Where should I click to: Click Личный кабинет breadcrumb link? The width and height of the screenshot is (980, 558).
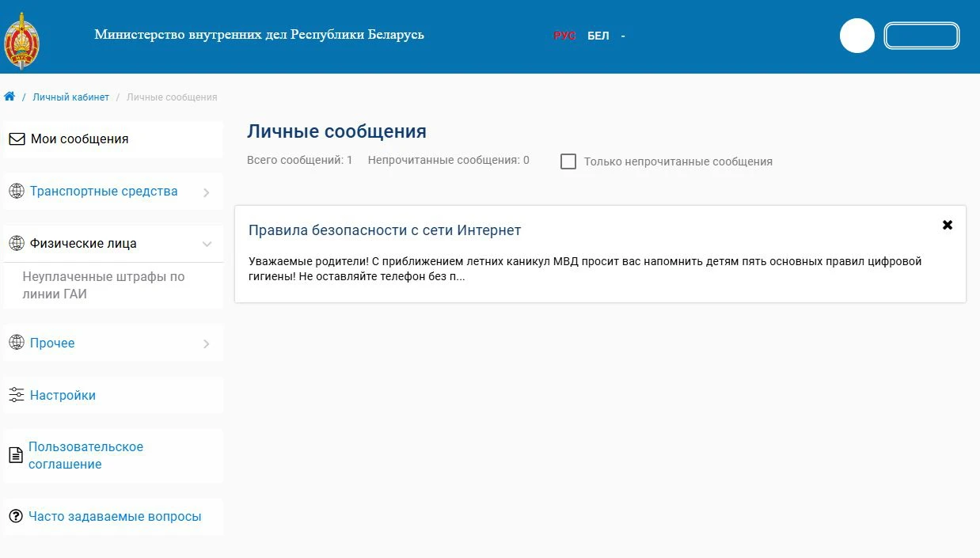(x=71, y=97)
